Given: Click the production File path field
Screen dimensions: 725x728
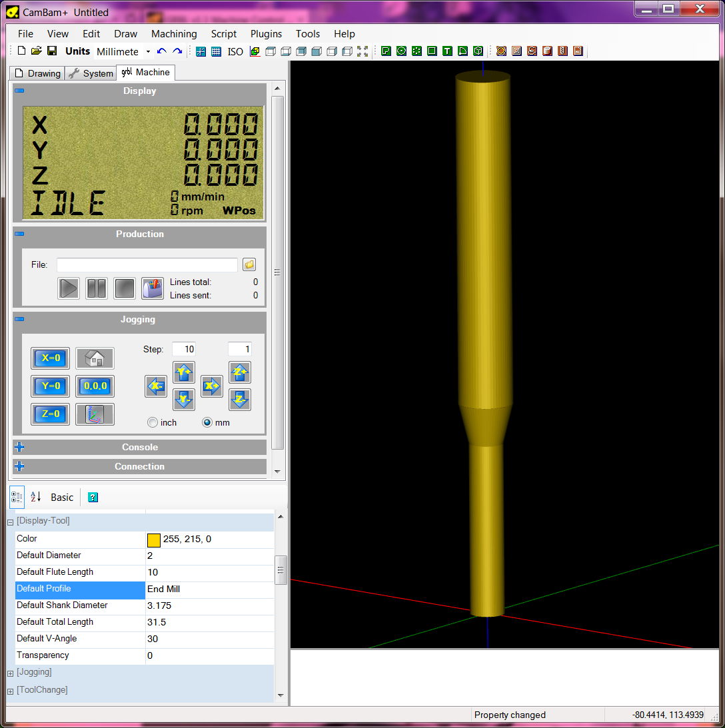Looking at the screenshot, I should point(147,264).
